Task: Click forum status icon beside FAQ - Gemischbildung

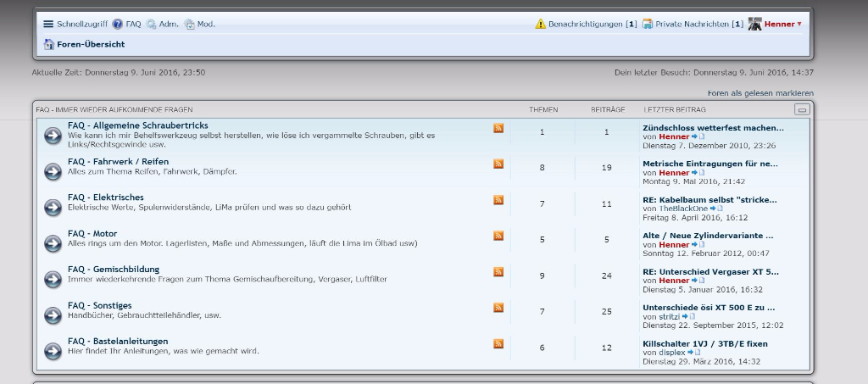Action: click(x=53, y=280)
